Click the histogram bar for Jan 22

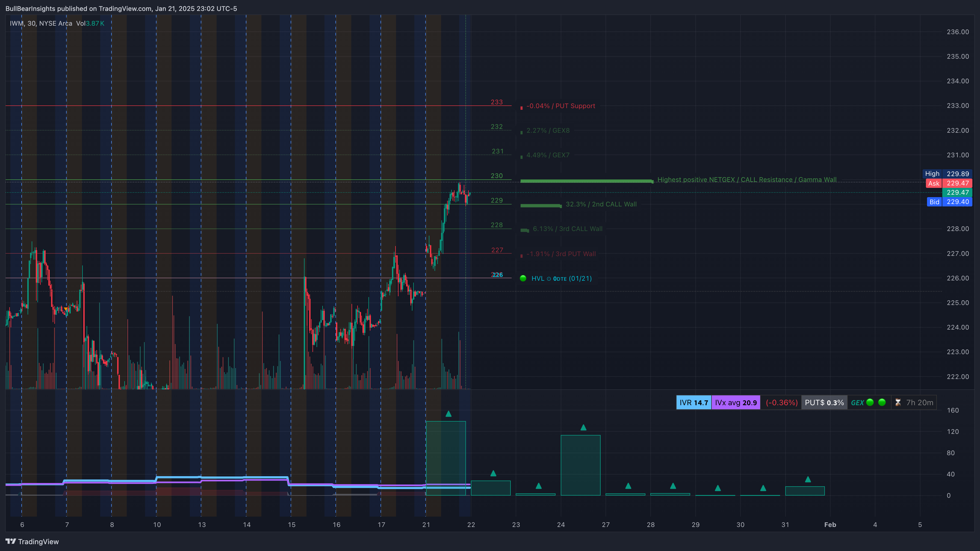click(491, 488)
